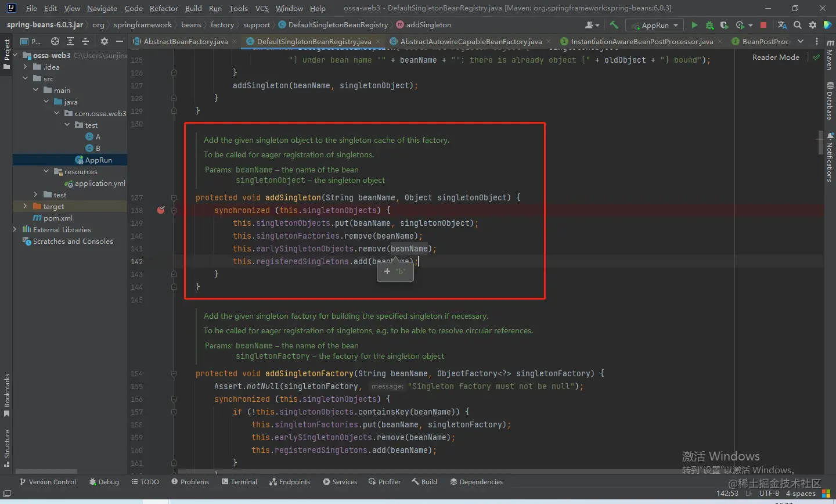Open the Debug tool window
The width and height of the screenshot is (836, 504).
pyautogui.click(x=104, y=482)
